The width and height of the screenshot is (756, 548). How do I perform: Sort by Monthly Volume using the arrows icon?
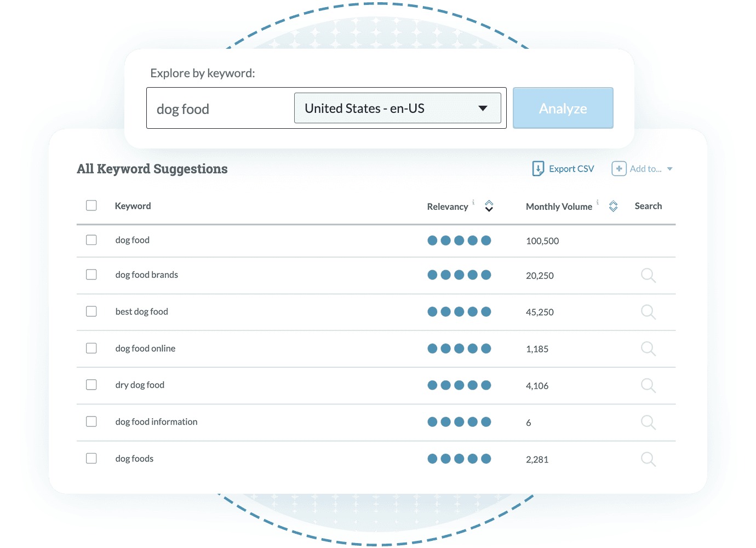[614, 206]
